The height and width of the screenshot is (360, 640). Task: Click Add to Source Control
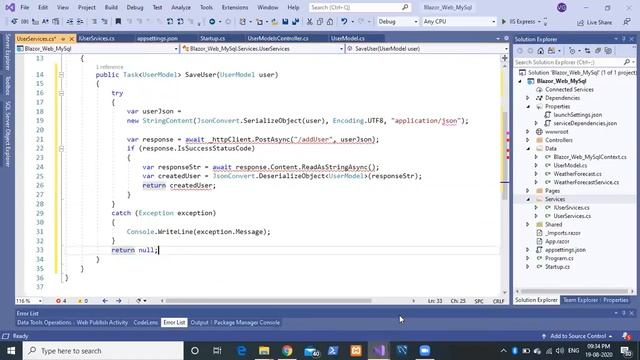click(578, 336)
